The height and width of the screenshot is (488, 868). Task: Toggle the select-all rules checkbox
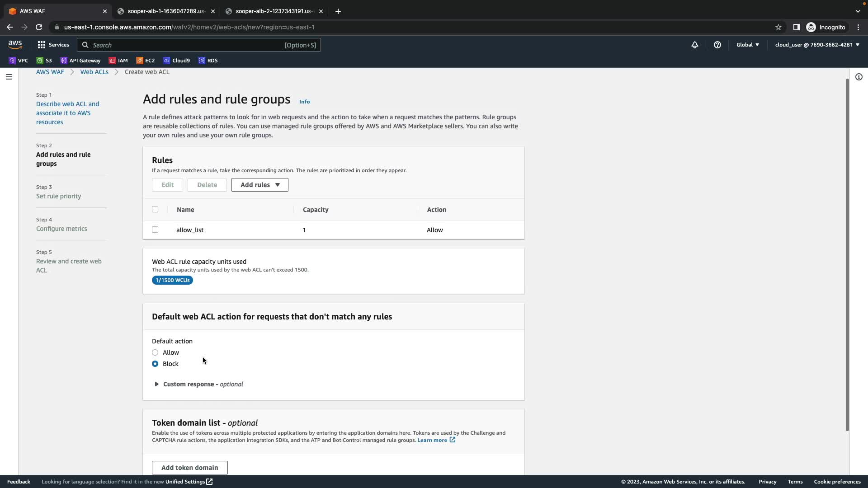pos(155,209)
